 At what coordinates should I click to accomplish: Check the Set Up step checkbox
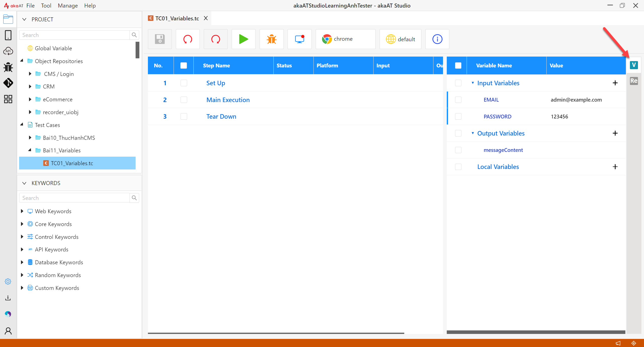184,83
